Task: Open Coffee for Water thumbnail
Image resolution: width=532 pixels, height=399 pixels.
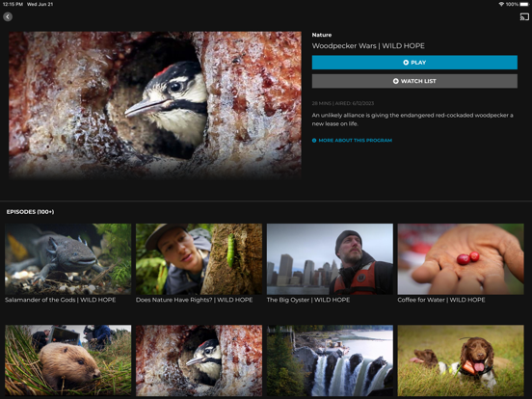Action: [461, 259]
